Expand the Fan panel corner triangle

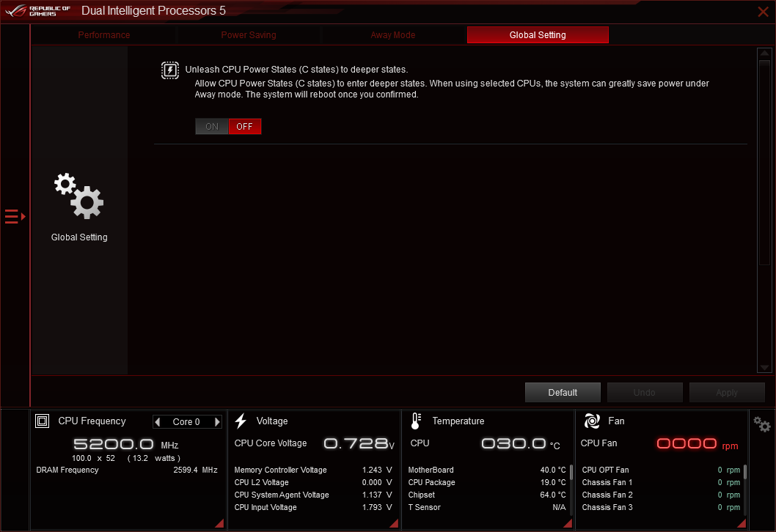[742, 523]
